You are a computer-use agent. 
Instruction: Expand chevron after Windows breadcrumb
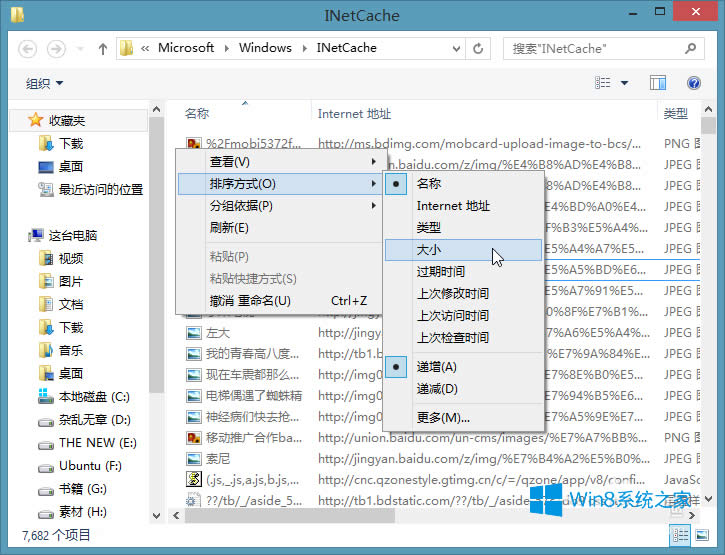pos(304,48)
